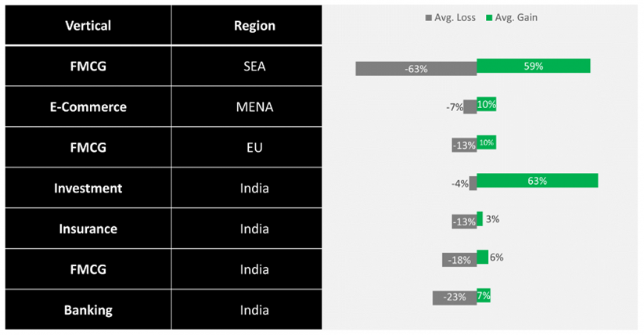Click the green Avg. Gain legend swatch
Viewport: 644px width, 335px height.
point(489,17)
